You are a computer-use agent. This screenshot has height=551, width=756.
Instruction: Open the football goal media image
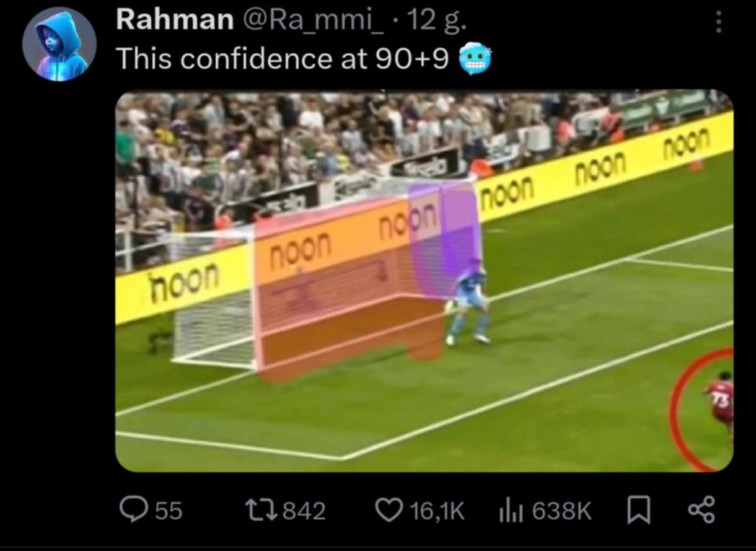pos(424,281)
